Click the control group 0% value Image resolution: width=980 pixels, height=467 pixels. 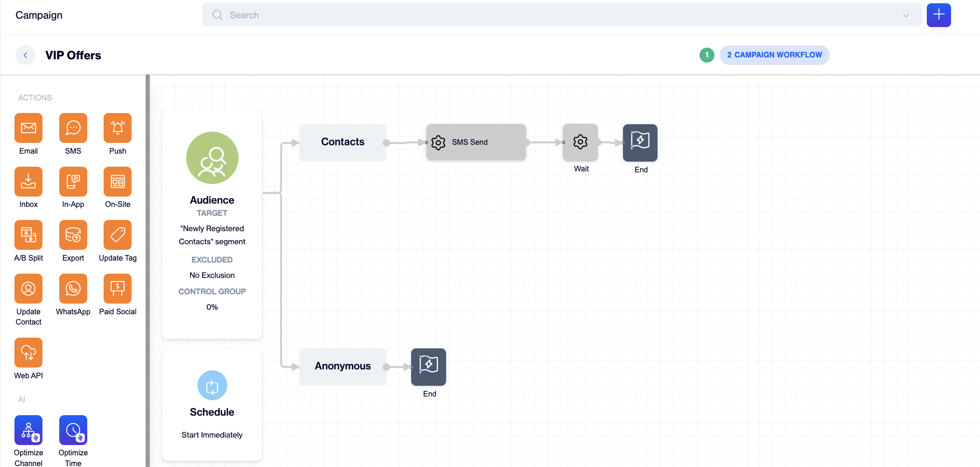(212, 307)
